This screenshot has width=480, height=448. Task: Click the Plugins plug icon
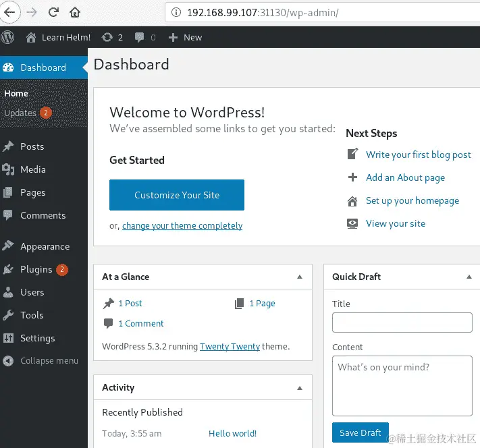pos(8,269)
